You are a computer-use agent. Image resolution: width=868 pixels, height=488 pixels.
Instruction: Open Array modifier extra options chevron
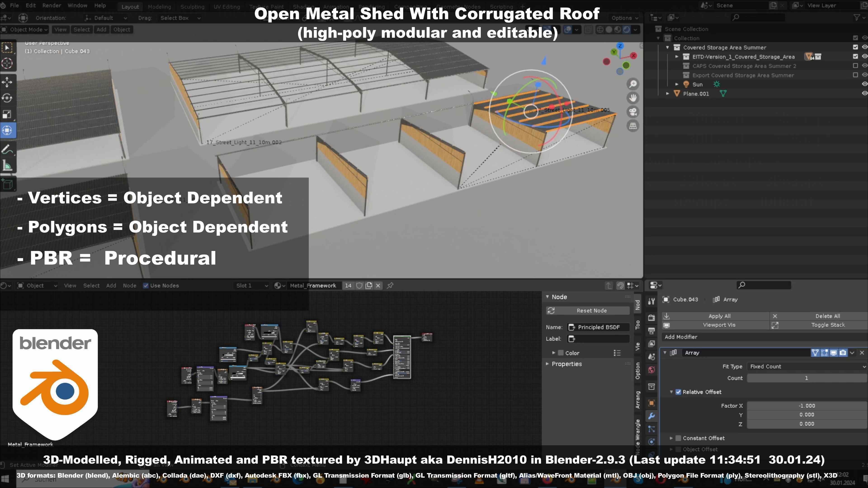(852, 353)
